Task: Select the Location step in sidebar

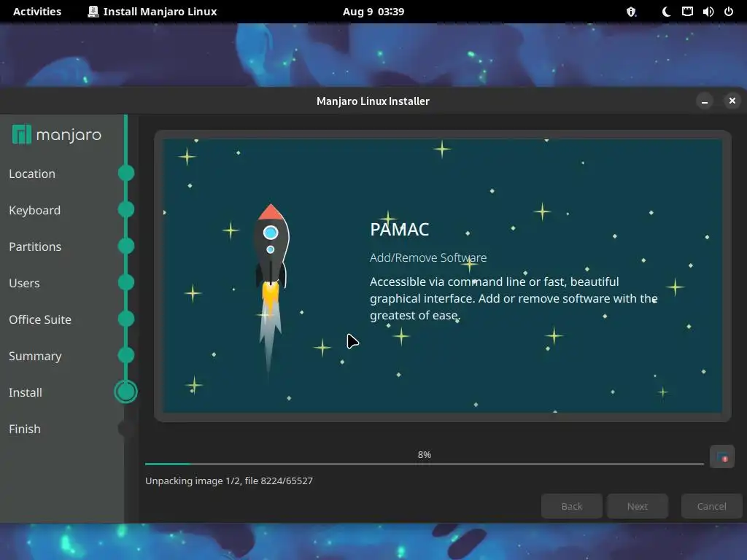Action: 32,174
